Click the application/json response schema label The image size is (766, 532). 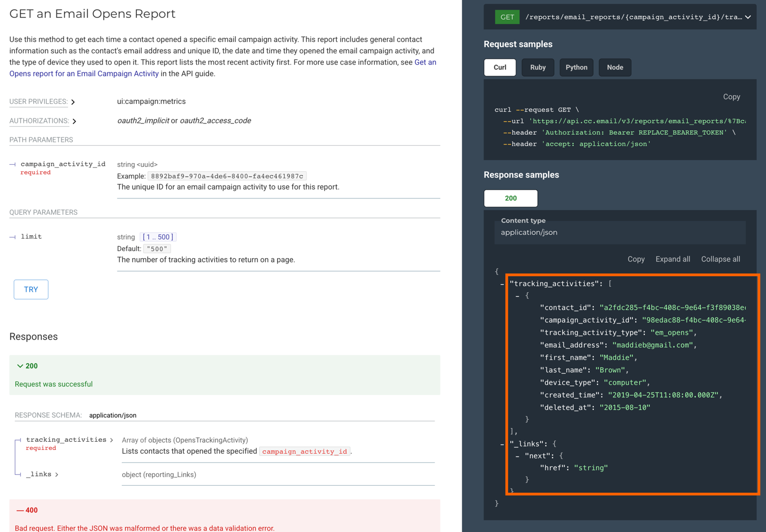tap(112, 415)
